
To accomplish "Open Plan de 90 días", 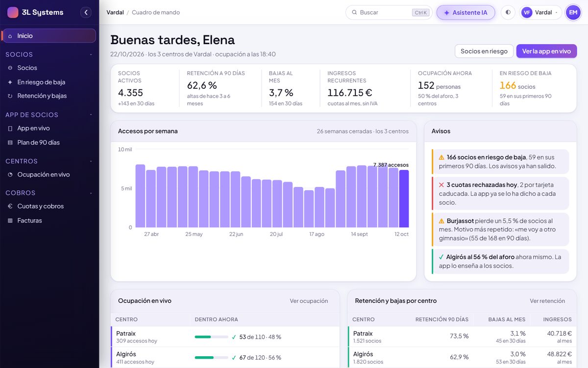I will [49, 142].
